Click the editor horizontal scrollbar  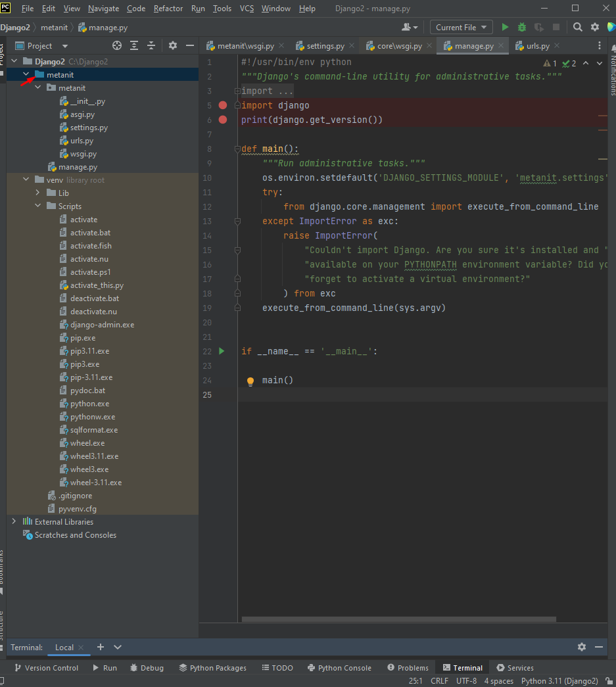coord(398,619)
